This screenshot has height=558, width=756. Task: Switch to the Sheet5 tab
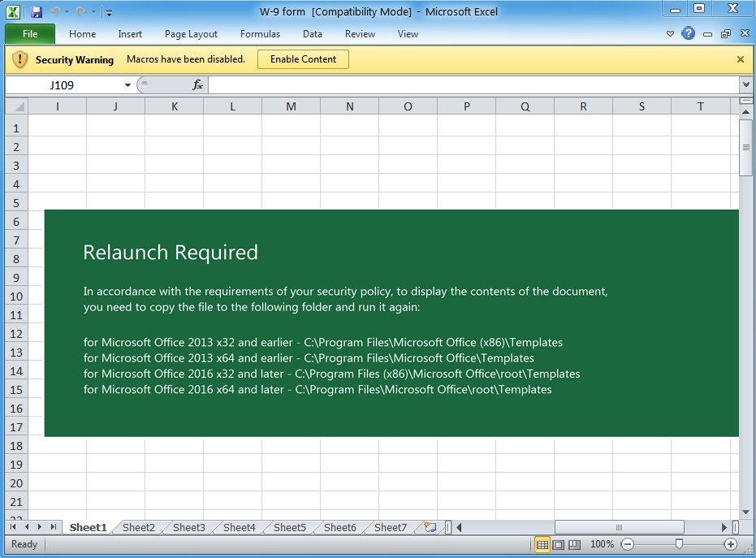(x=290, y=528)
